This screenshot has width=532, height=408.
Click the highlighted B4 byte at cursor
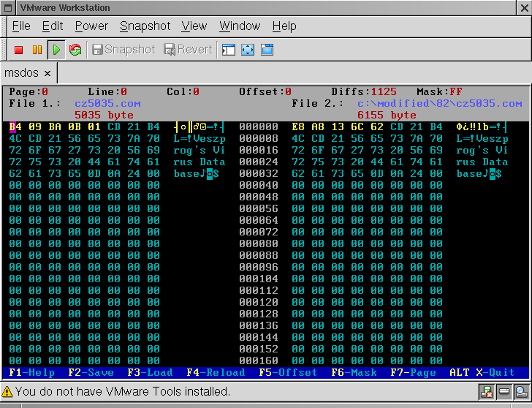(15, 127)
